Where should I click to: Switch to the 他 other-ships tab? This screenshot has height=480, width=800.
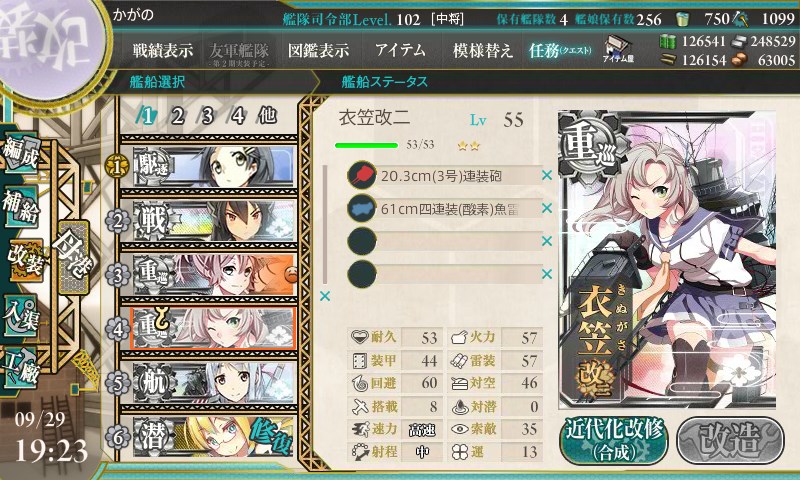pos(267,116)
